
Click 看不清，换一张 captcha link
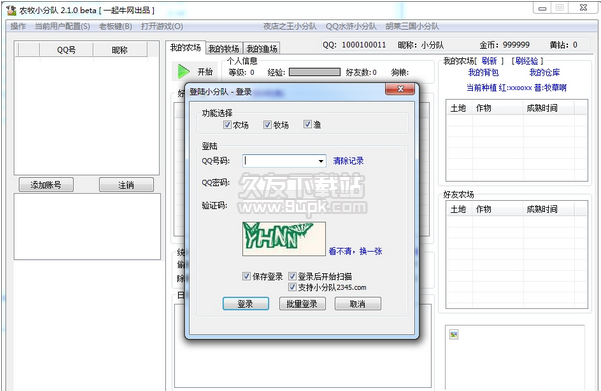355,251
